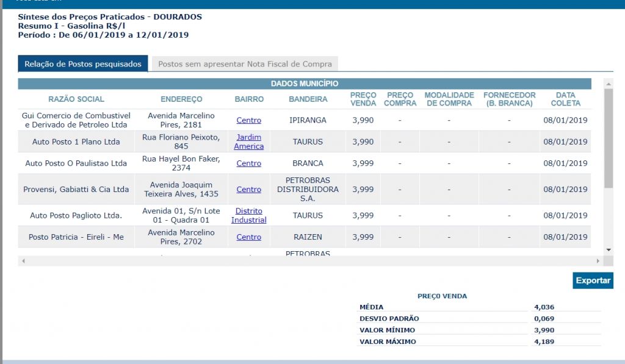The image size is (625, 364).
Task: Click the ENDEREÇO column header
Action: [181, 99]
